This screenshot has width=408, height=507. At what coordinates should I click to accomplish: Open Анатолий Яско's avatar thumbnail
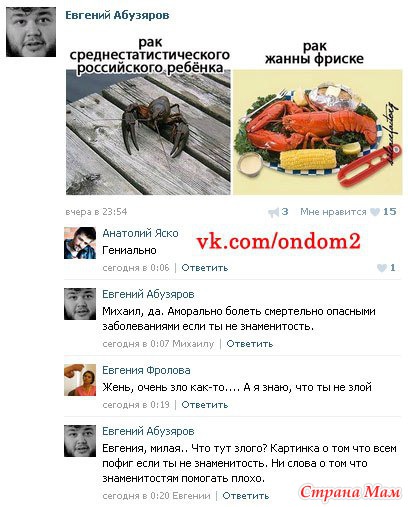click(80, 243)
